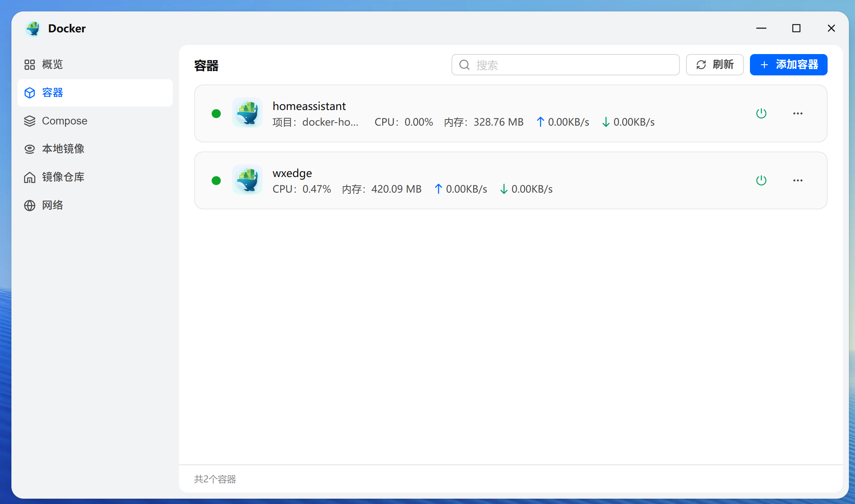Click the circular refresh icon beside 刷新
Screen dimensions: 855x504
701,65
